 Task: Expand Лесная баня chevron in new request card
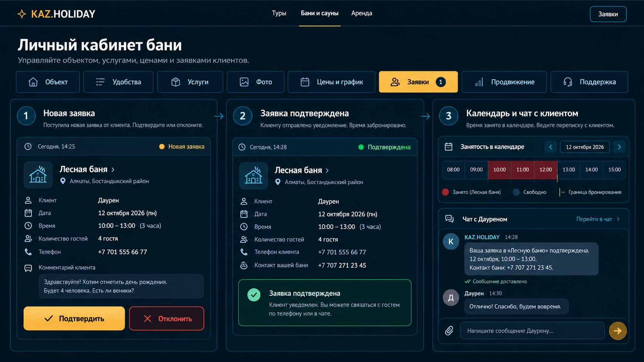113,170
